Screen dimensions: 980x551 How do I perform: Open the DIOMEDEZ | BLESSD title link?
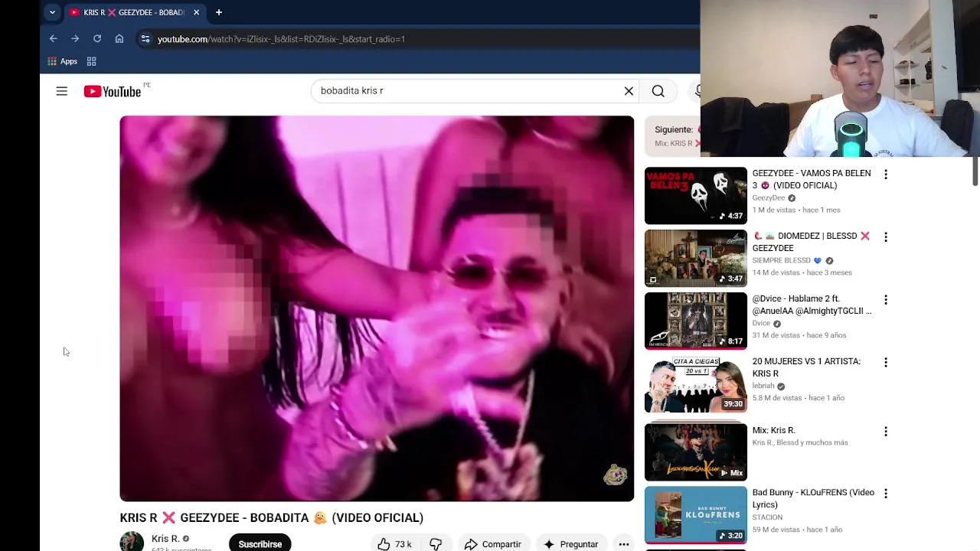point(812,242)
